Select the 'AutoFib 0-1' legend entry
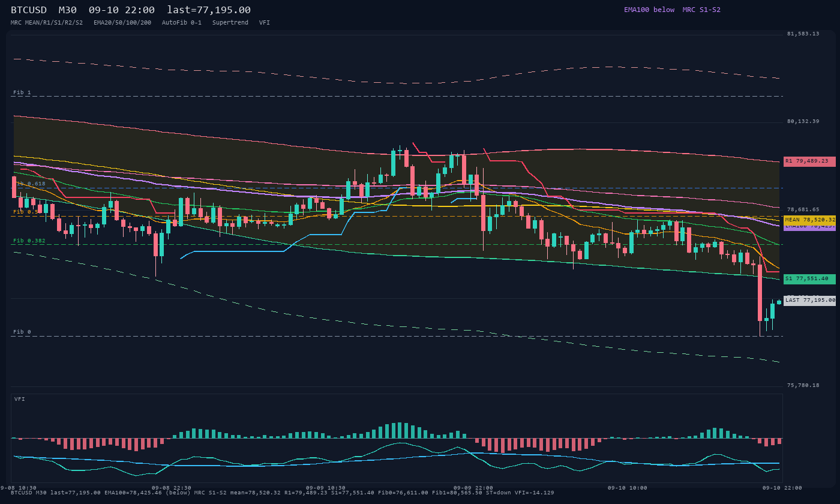The width and height of the screenshot is (840, 504). click(182, 23)
